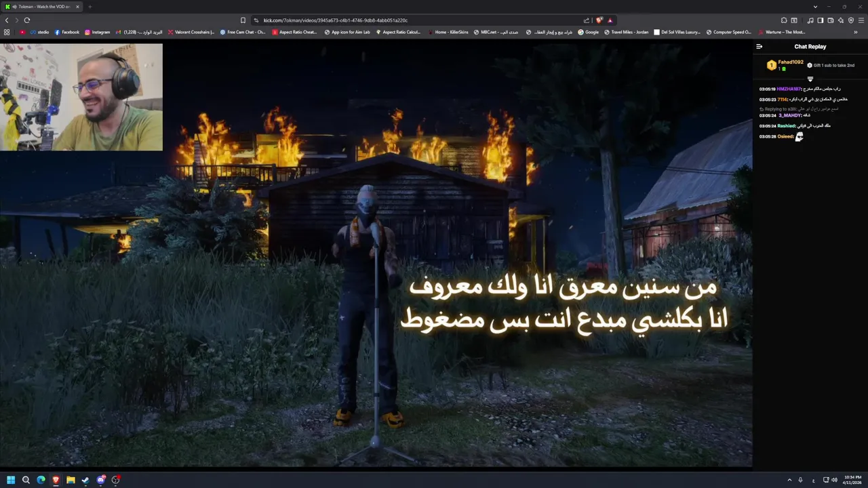
Task: Click username HMZHA187 in chat
Action: [x=789, y=89]
